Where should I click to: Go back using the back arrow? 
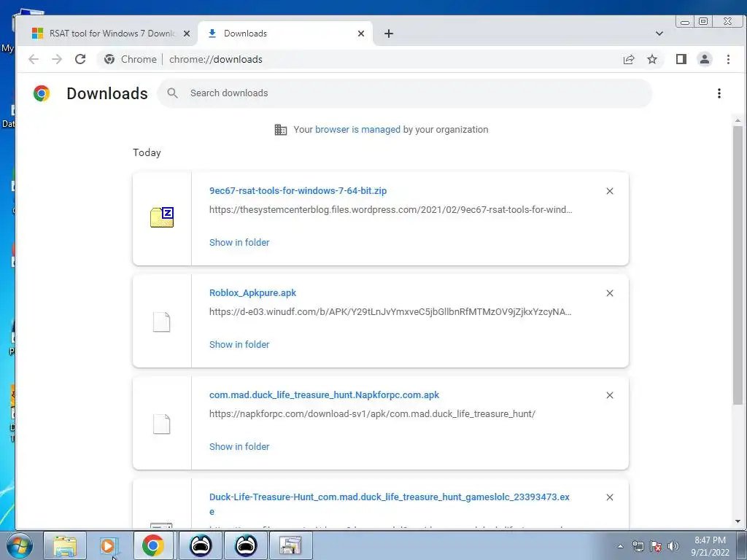pos(34,59)
